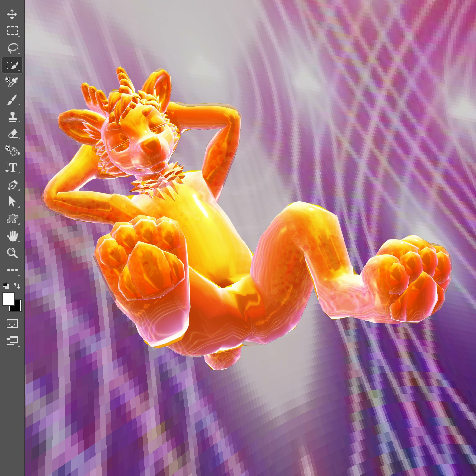476x476 pixels.
Task: Reset to default foreground and background colors
Action: coord(6,286)
